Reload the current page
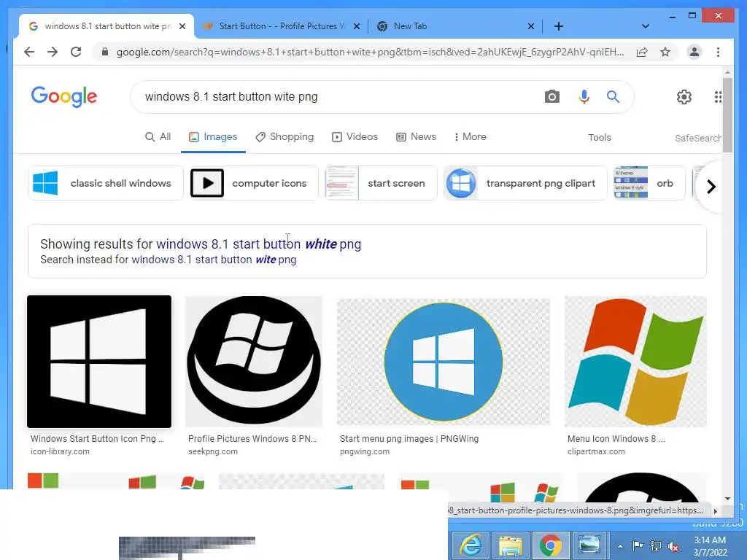This screenshot has width=747, height=560. pos(76,52)
